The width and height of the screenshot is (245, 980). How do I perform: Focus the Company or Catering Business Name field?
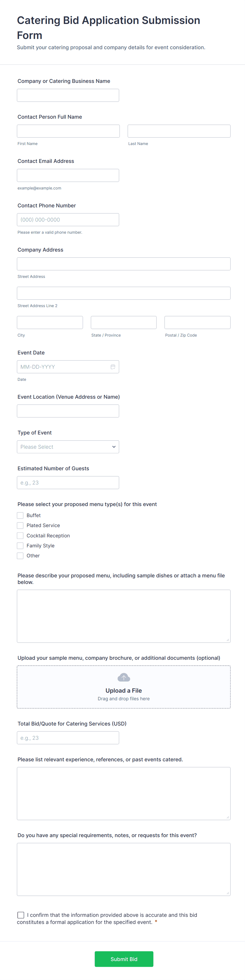pos(68,96)
